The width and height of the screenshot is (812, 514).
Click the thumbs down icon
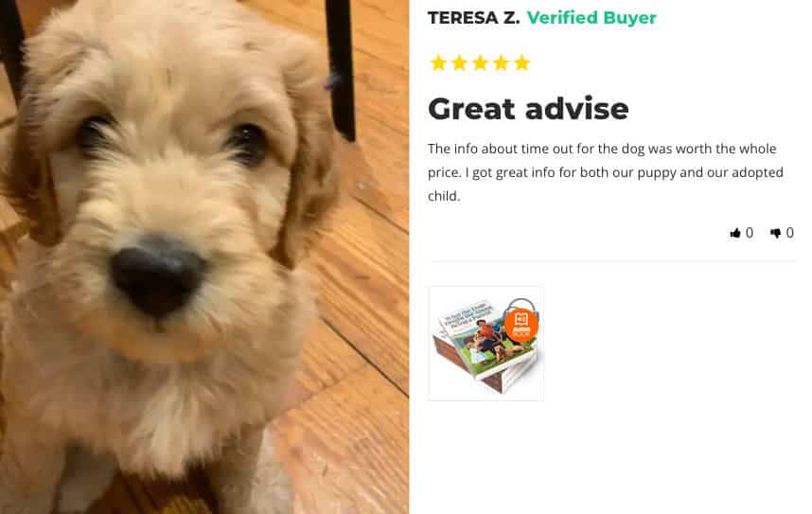(x=775, y=233)
